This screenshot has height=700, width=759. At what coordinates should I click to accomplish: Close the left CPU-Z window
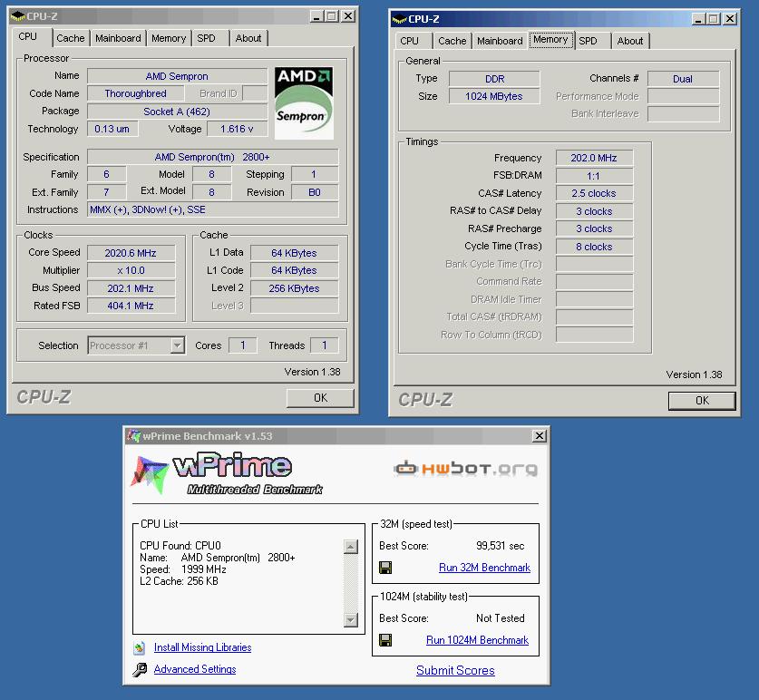(x=348, y=16)
